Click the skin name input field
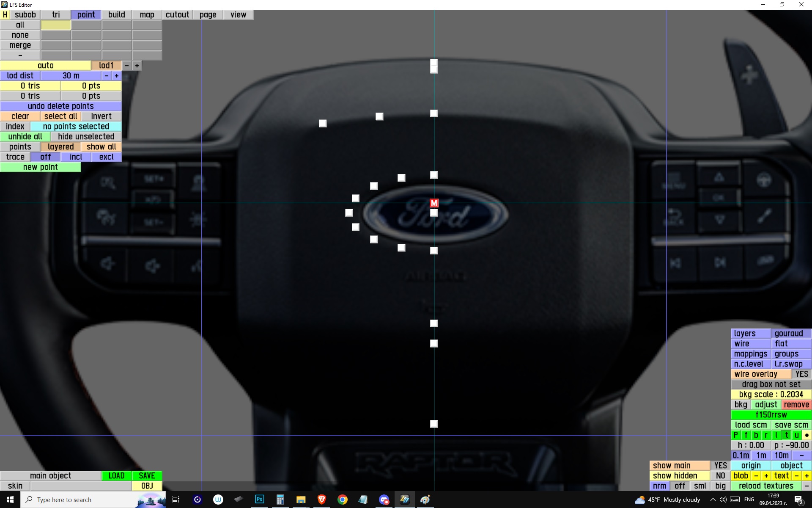The height and width of the screenshot is (508, 812). (80, 486)
